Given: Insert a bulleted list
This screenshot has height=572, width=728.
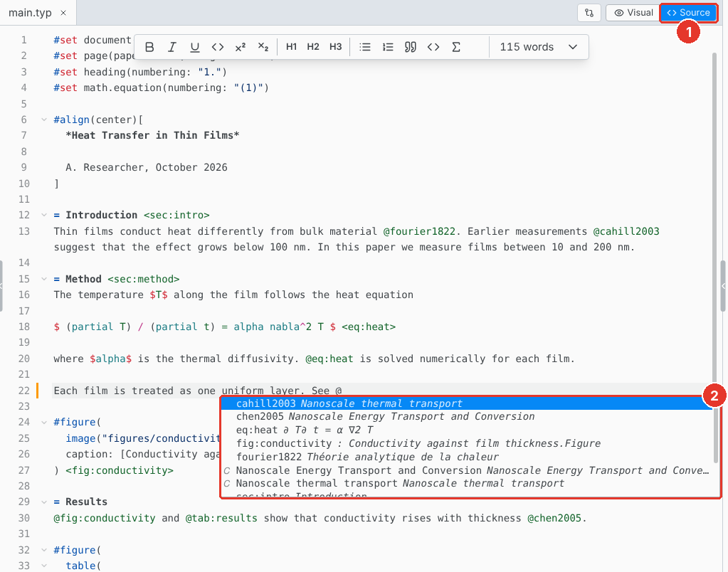Looking at the screenshot, I should click(365, 47).
